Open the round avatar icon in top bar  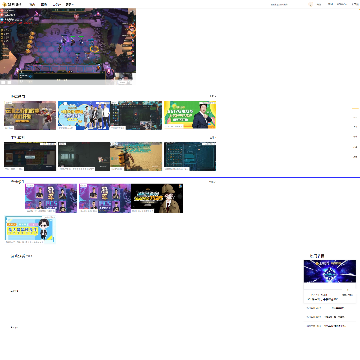311,4
